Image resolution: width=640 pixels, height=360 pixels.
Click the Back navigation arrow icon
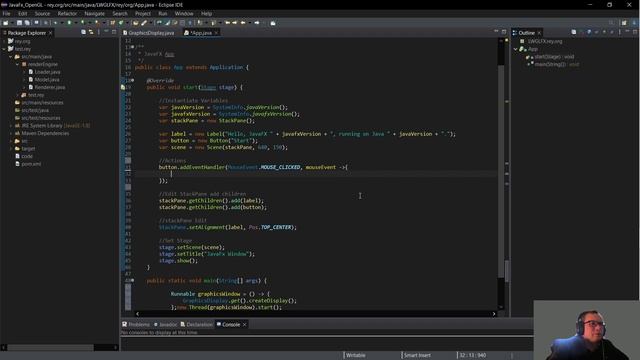[x=243, y=23]
